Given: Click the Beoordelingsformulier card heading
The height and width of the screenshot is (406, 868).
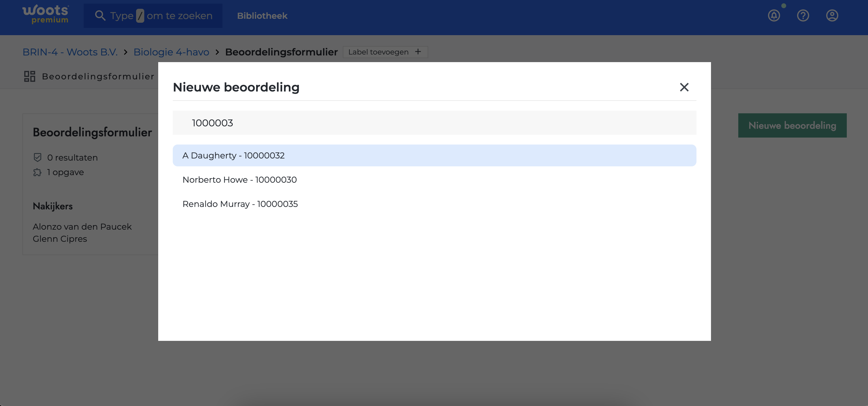Looking at the screenshot, I should click(92, 132).
